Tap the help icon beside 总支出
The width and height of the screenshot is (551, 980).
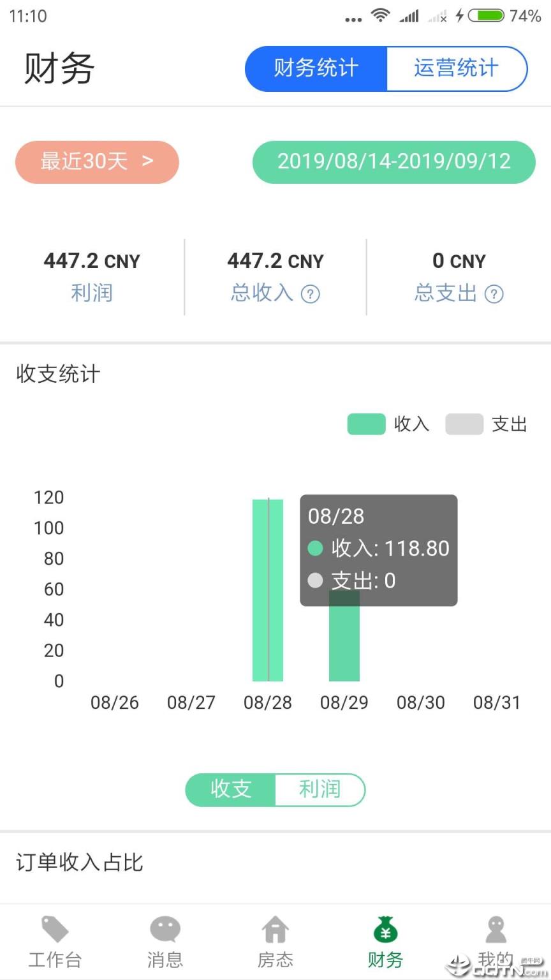(494, 294)
